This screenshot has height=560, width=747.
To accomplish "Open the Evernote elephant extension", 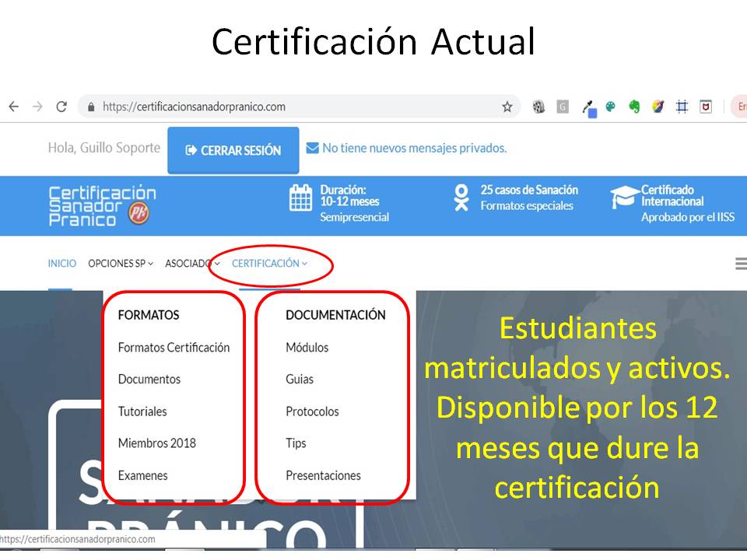I will pyautogui.click(x=634, y=107).
